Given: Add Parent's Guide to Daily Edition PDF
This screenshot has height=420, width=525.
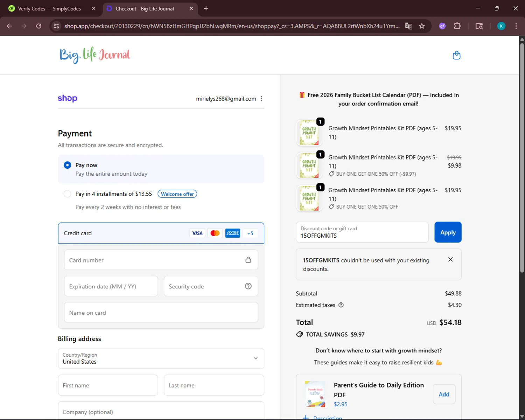Looking at the screenshot, I should tap(444, 394).
